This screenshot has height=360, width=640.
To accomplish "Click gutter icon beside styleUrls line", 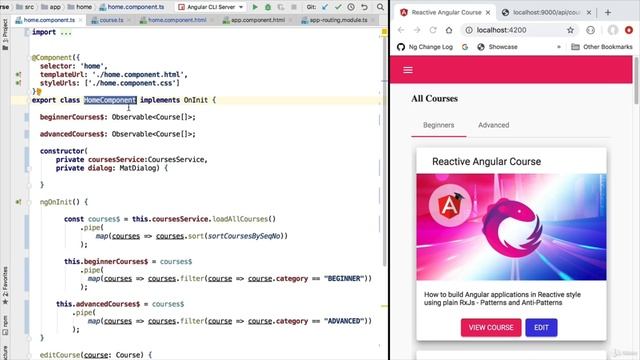I will point(18,83).
